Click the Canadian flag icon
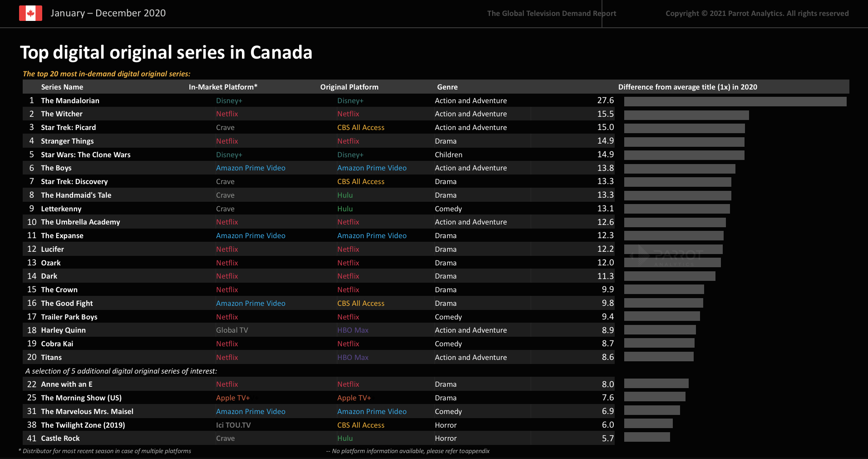Image resolution: width=868 pixels, height=459 pixels. click(x=30, y=13)
